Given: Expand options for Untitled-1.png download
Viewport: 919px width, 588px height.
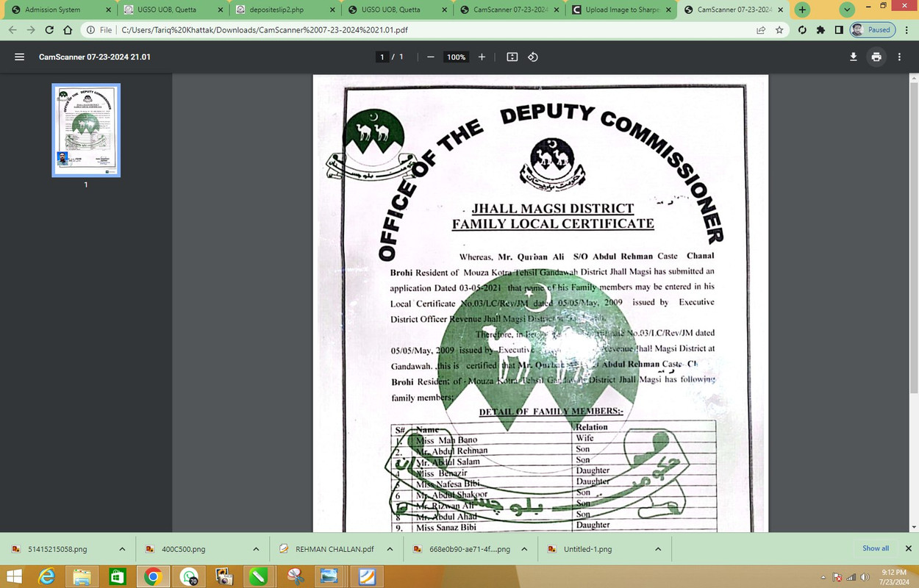Looking at the screenshot, I should click(x=658, y=549).
